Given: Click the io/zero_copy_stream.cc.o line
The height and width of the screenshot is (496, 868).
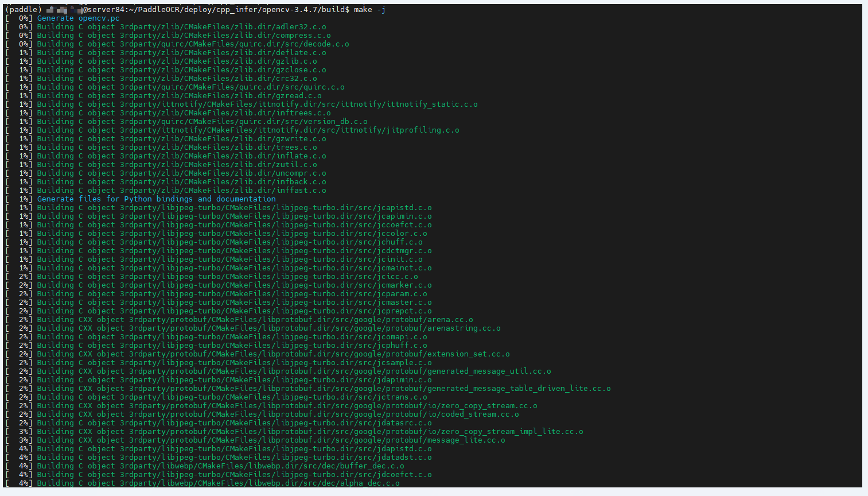Looking at the screenshot, I should (271, 406).
